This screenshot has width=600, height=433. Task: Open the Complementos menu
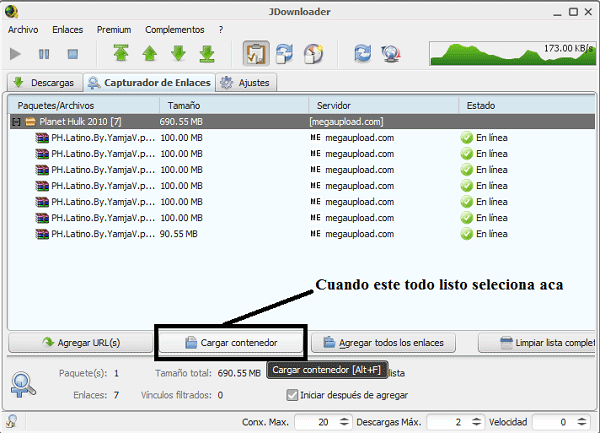click(x=174, y=29)
